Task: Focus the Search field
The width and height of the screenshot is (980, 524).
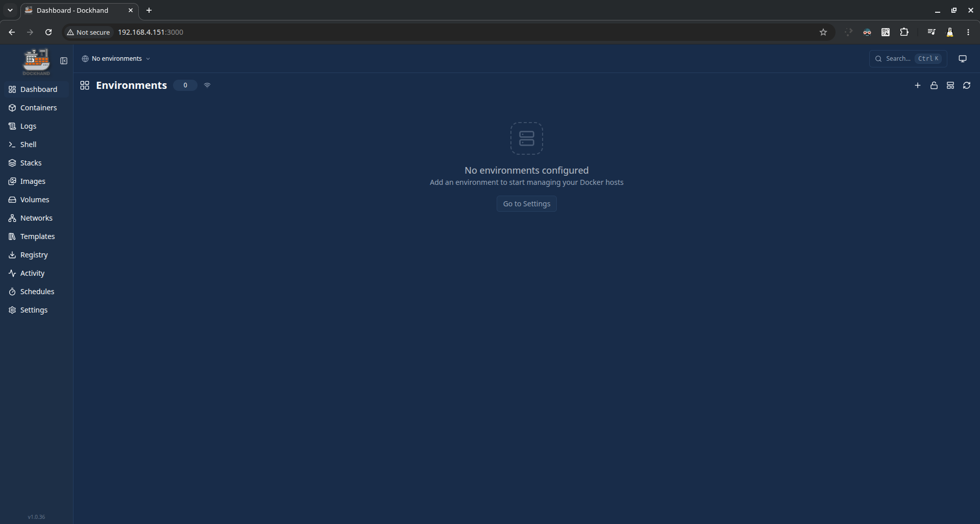Action: click(x=908, y=59)
